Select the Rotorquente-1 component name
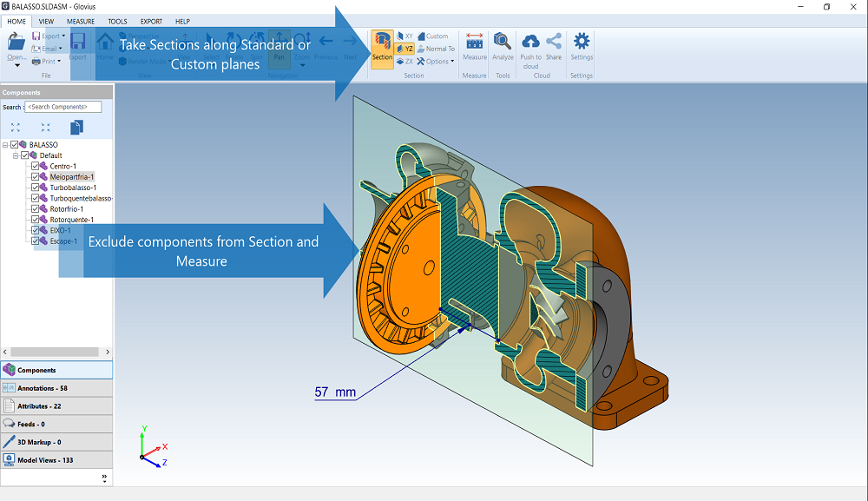868x501 pixels. click(x=72, y=220)
